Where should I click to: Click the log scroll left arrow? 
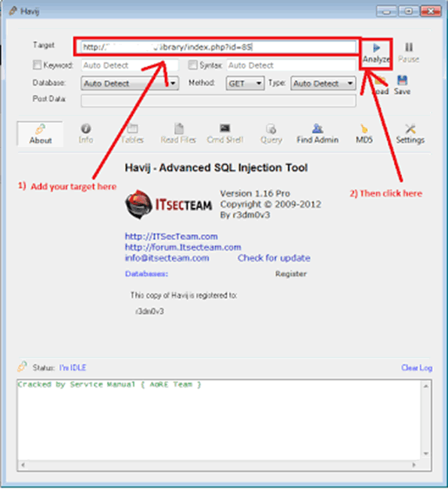[x=23, y=465]
